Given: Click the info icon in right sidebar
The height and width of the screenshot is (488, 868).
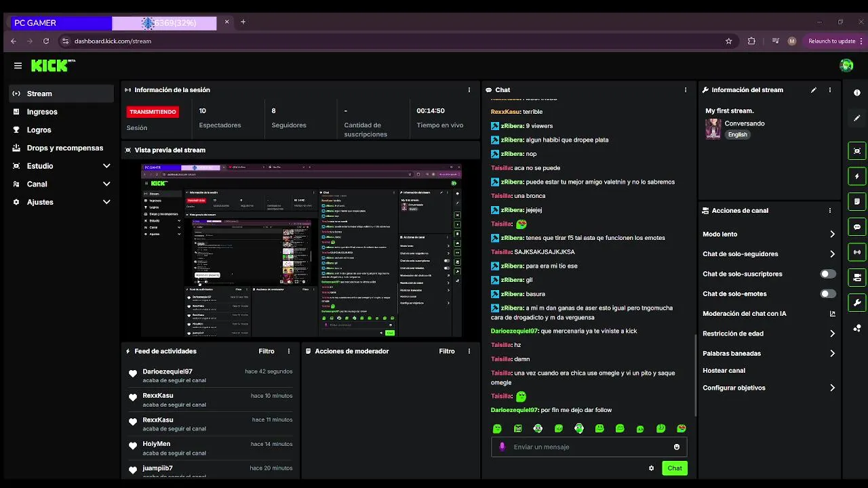Looking at the screenshot, I should click(857, 93).
